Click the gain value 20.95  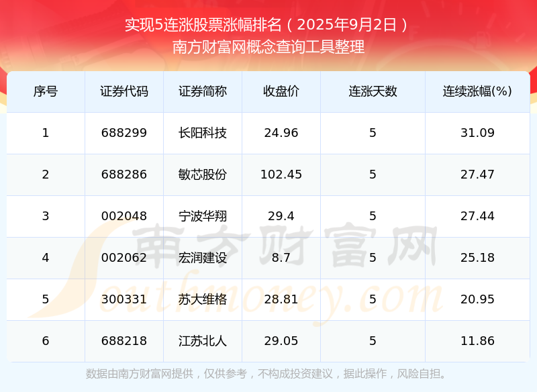coord(477,299)
